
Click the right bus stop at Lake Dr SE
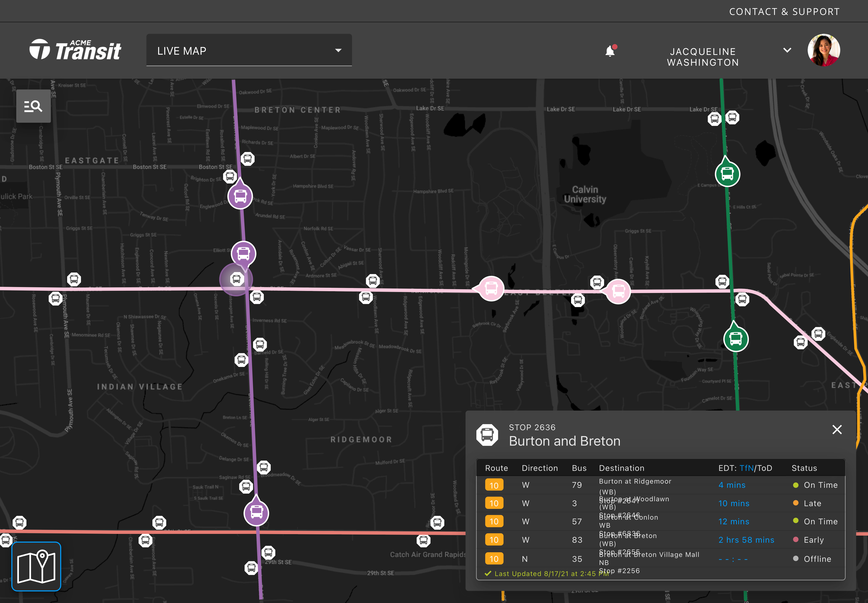(732, 117)
